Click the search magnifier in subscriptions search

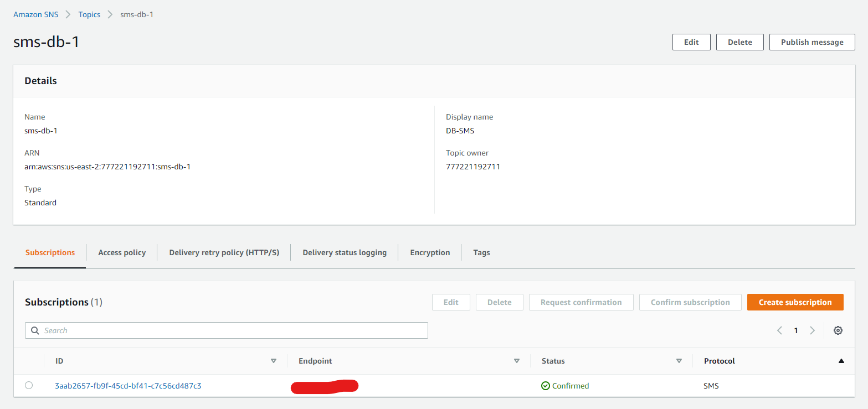pyautogui.click(x=35, y=330)
